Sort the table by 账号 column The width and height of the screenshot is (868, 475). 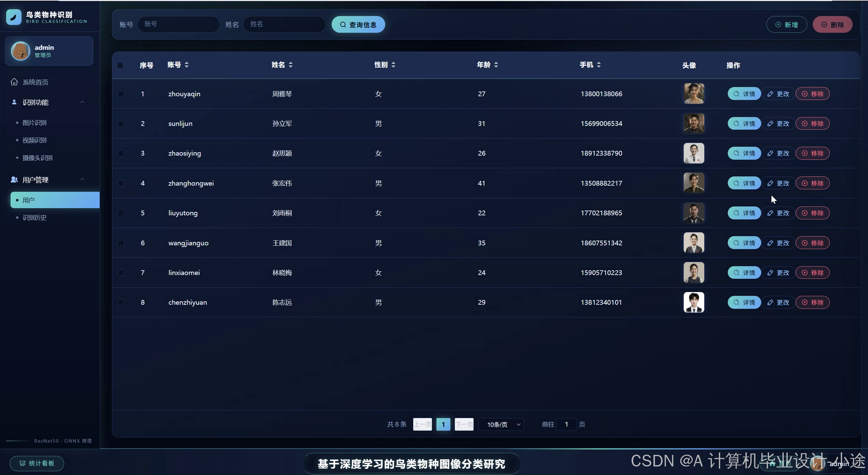point(187,65)
